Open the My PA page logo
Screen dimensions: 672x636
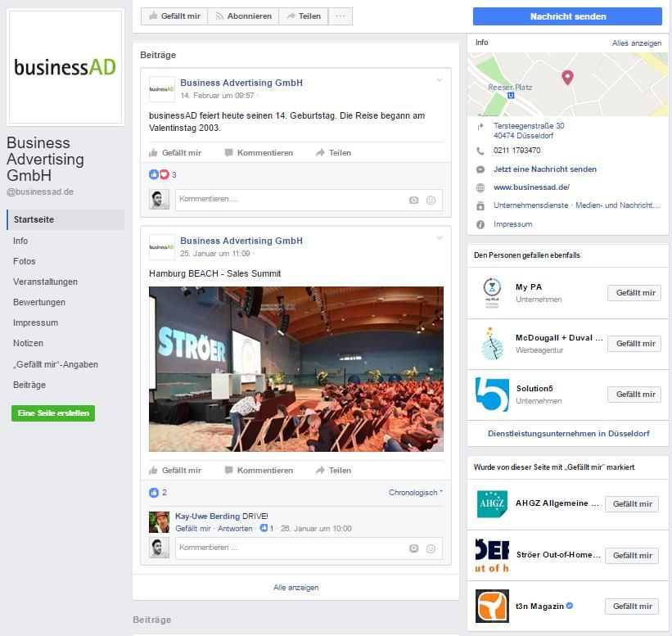pyautogui.click(x=492, y=293)
